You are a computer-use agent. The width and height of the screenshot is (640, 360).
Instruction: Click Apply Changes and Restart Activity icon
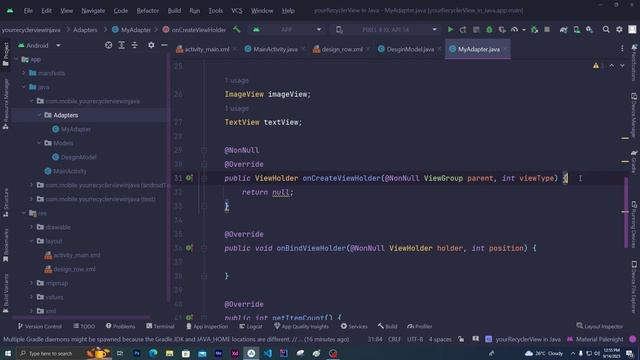tap(463, 29)
